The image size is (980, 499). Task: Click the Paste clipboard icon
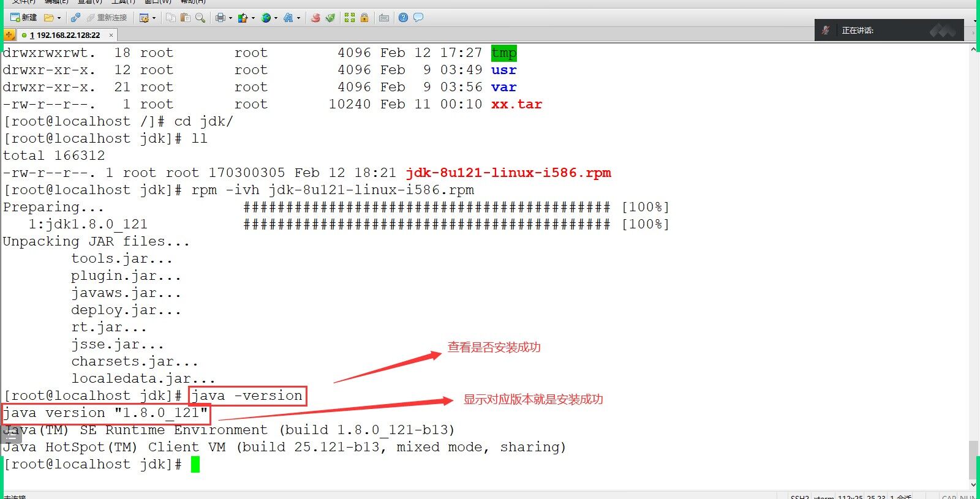click(x=185, y=18)
